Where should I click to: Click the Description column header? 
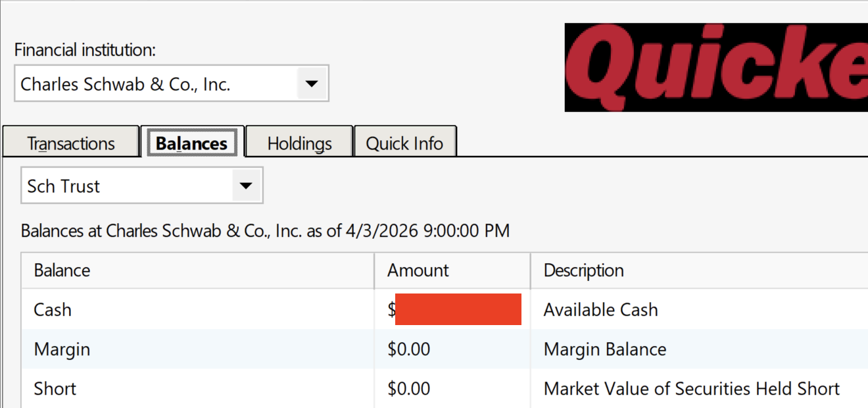pos(699,270)
